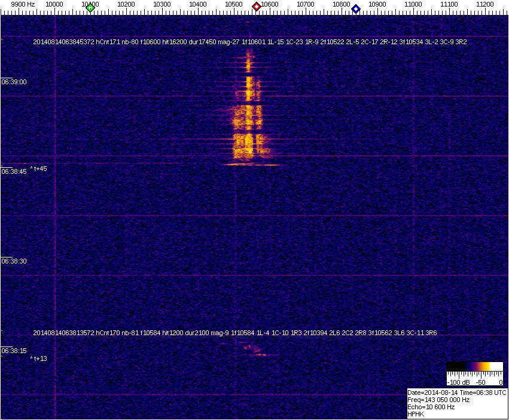The height and width of the screenshot is (420, 509).
Task: Click the t+13 event annotation
Action: point(39,358)
